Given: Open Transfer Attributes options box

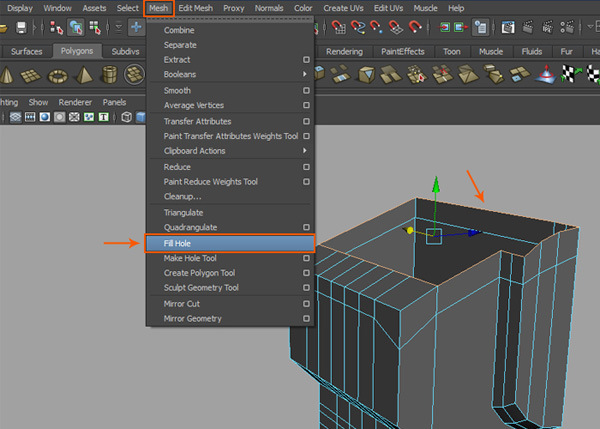Looking at the screenshot, I should pos(306,121).
